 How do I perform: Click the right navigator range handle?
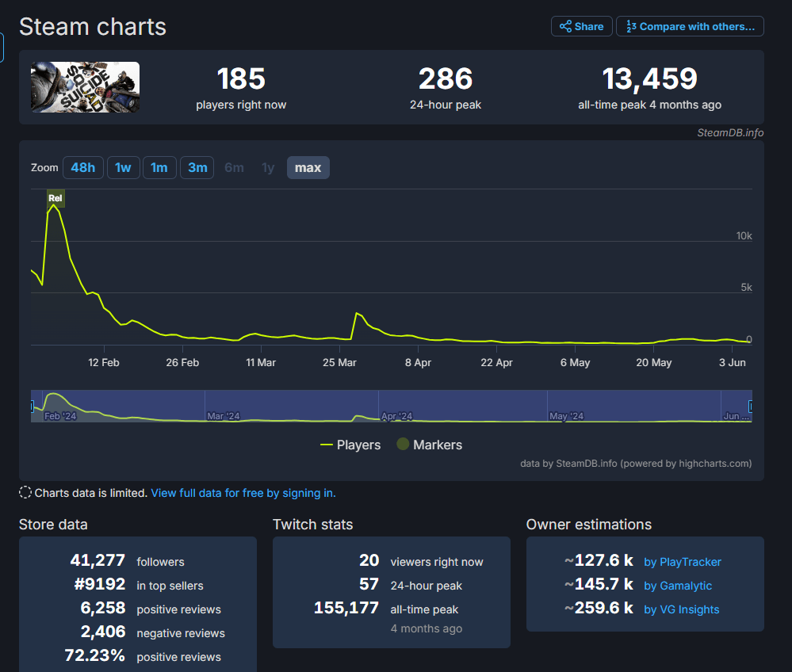pyautogui.click(x=751, y=407)
